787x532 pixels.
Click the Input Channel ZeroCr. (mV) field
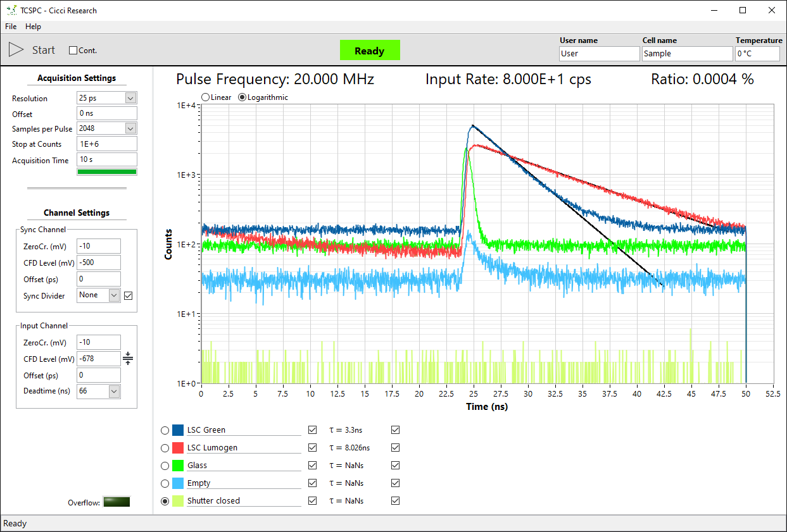click(x=99, y=342)
